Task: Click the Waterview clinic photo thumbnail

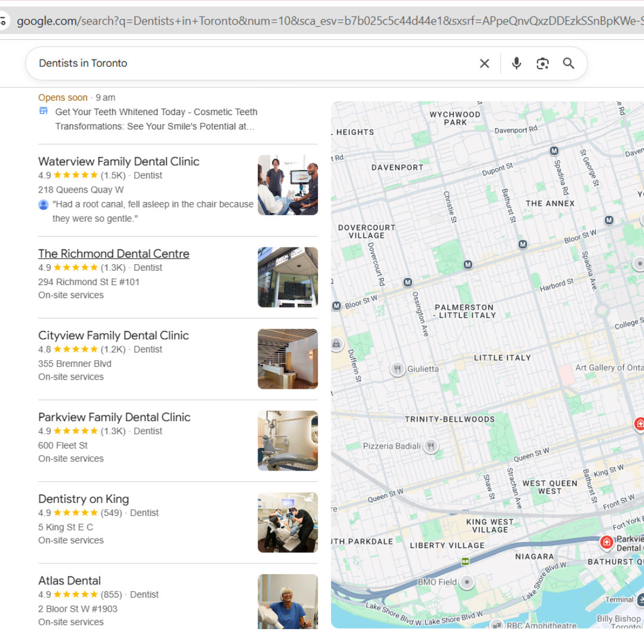Action: 287,185
